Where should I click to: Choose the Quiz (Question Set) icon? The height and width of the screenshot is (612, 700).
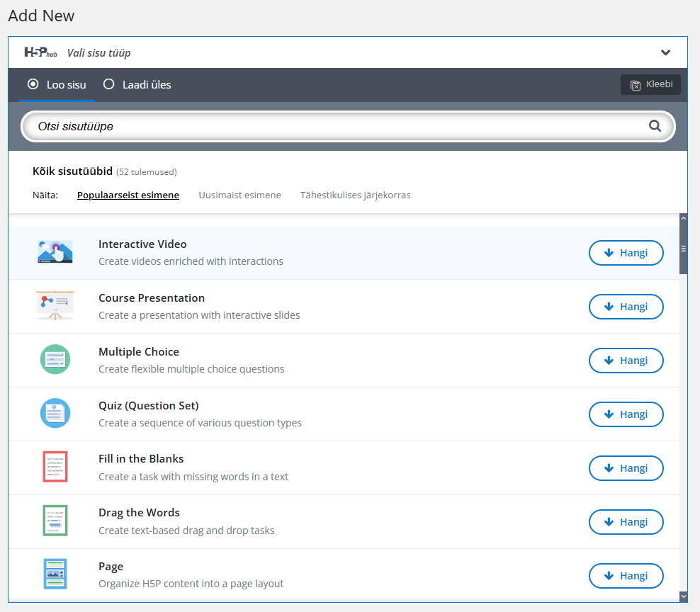tap(55, 414)
